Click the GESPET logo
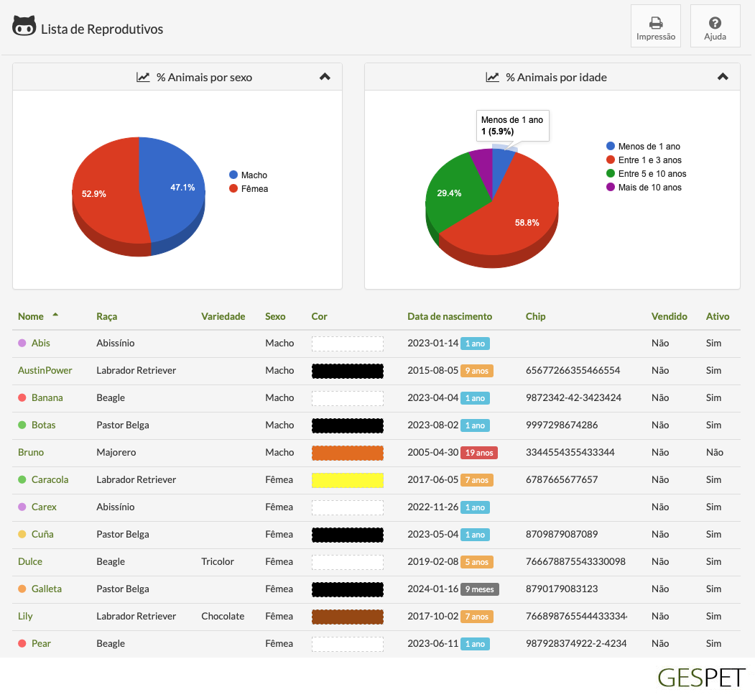The image size is (755, 700). coord(702,678)
